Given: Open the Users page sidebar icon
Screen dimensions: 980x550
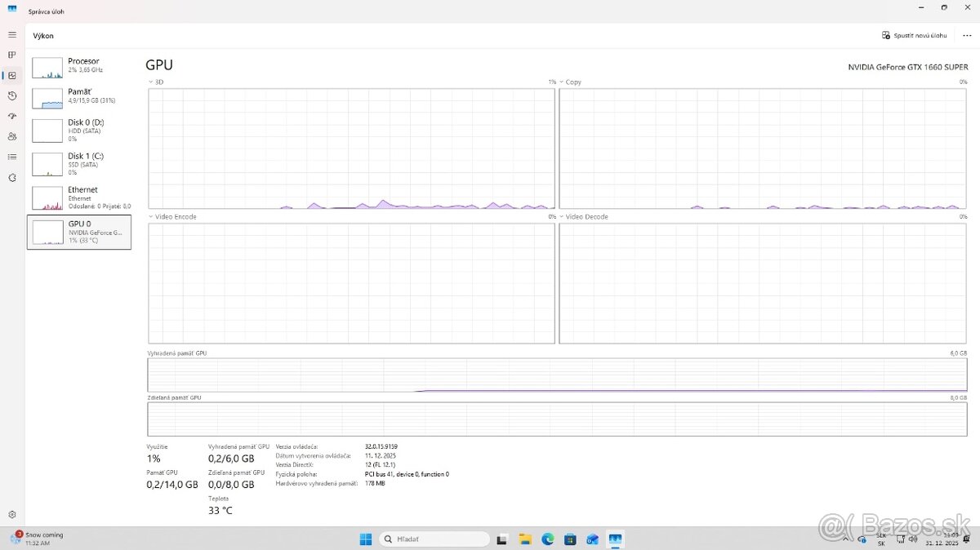Looking at the screenshot, I should click(x=12, y=136).
